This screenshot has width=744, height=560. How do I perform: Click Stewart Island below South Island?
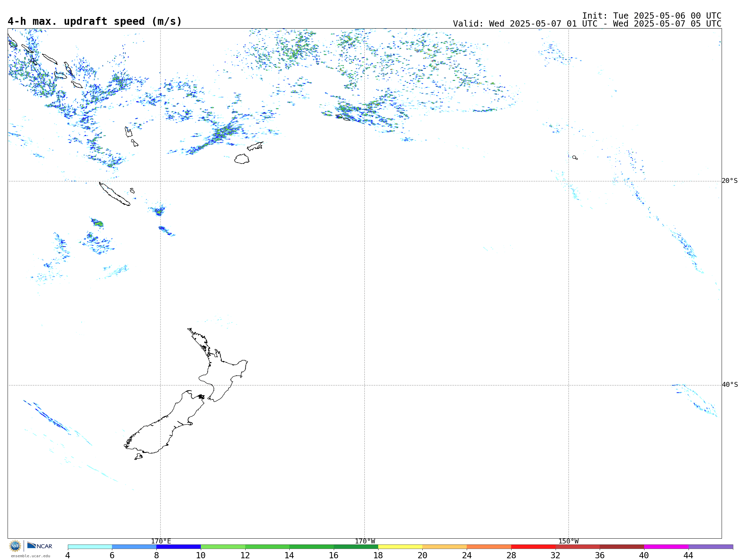pyautogui.click(x=138, y=457)
